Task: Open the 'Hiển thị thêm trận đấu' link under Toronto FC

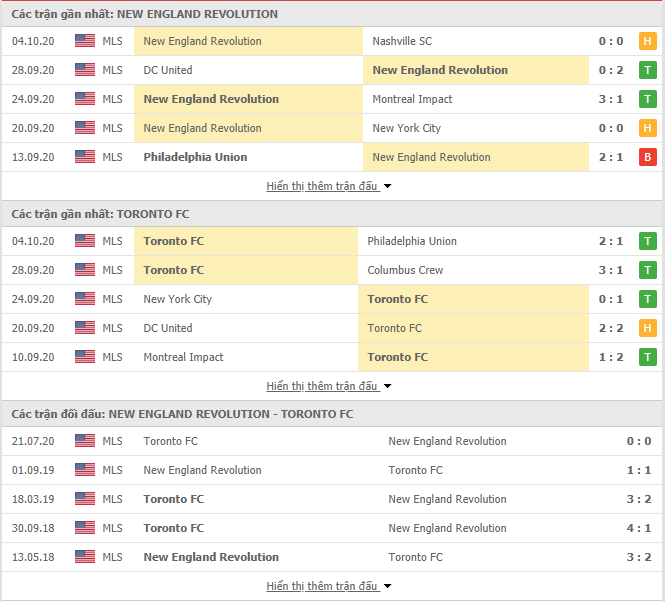Action: point(322,386)
